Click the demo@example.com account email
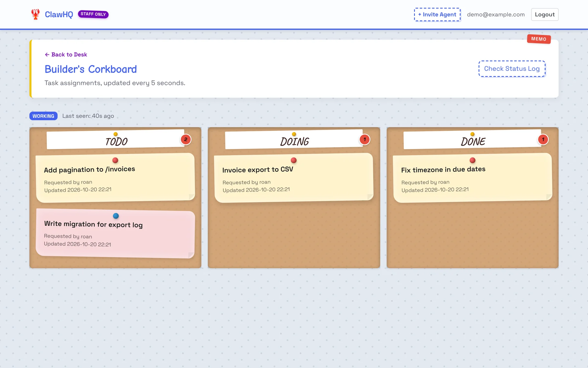This screenshot has width=588, height=368. click(496, 14)
